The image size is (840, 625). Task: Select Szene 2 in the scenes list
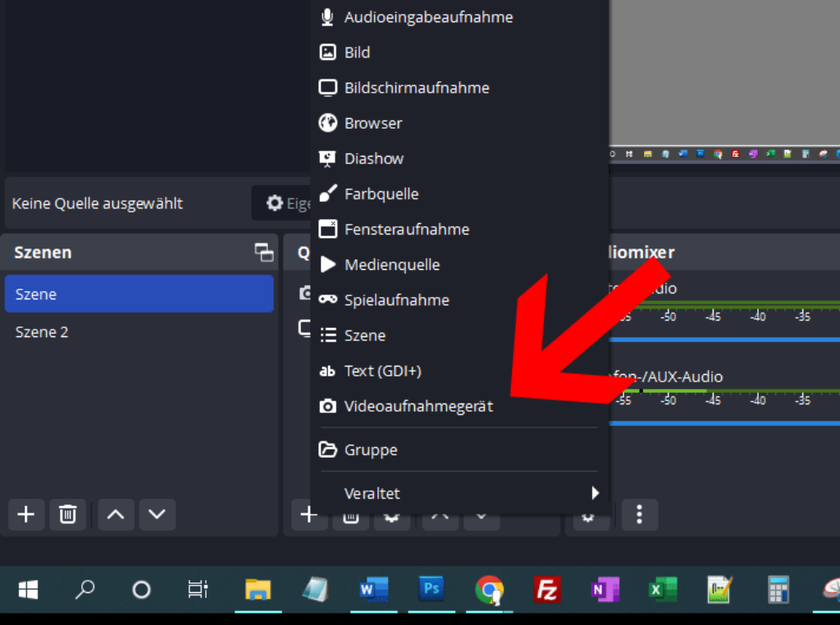click(42, 332)
